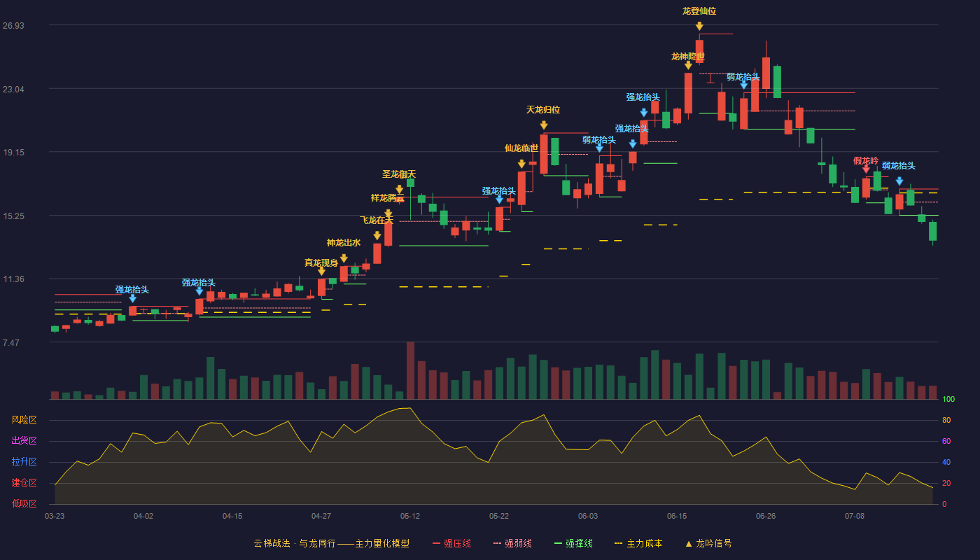Select the red 假龙吟 warning arrow
Image resolution: width=980 pixels, height=560 pixels.
coord(866,169)
